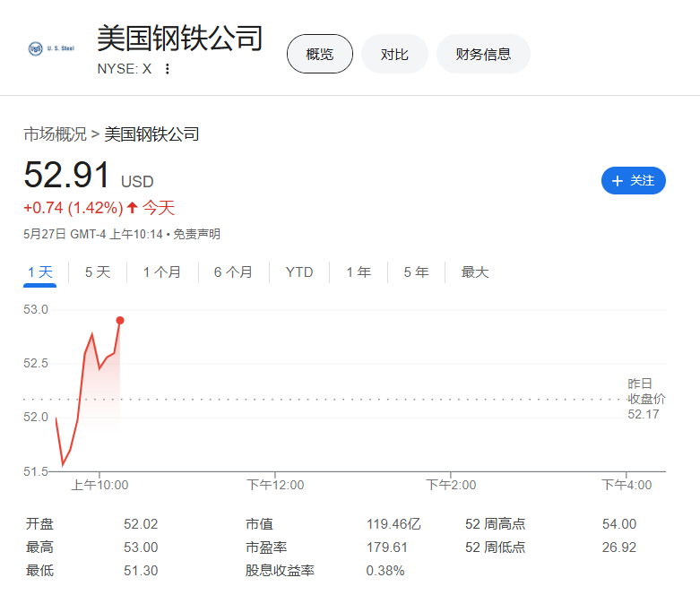700x595 pixels.
Task: Click the 股息收益率 value 0.38%
Action: 385,571
